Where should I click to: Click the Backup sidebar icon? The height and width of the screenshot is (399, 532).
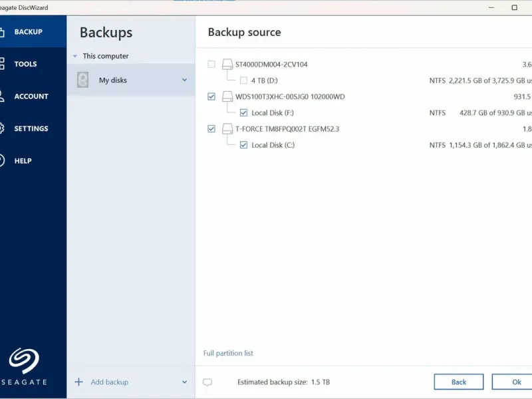[x=2, y=32]
